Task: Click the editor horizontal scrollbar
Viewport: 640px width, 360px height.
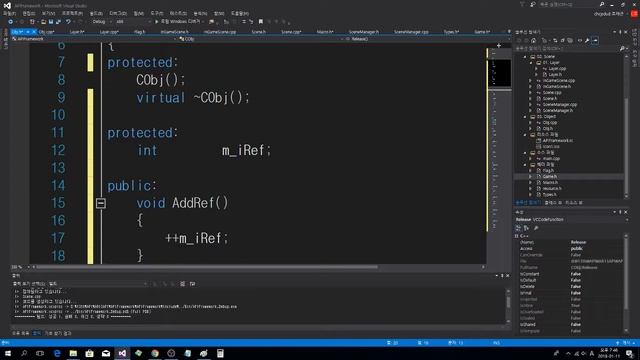Action: 207,267
